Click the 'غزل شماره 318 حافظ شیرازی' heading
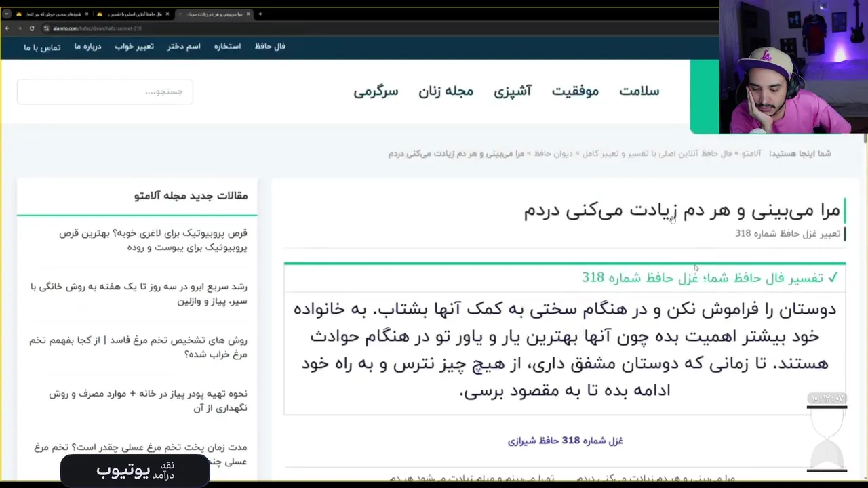This screenshot has height=488, width=868. pos(565,441)
